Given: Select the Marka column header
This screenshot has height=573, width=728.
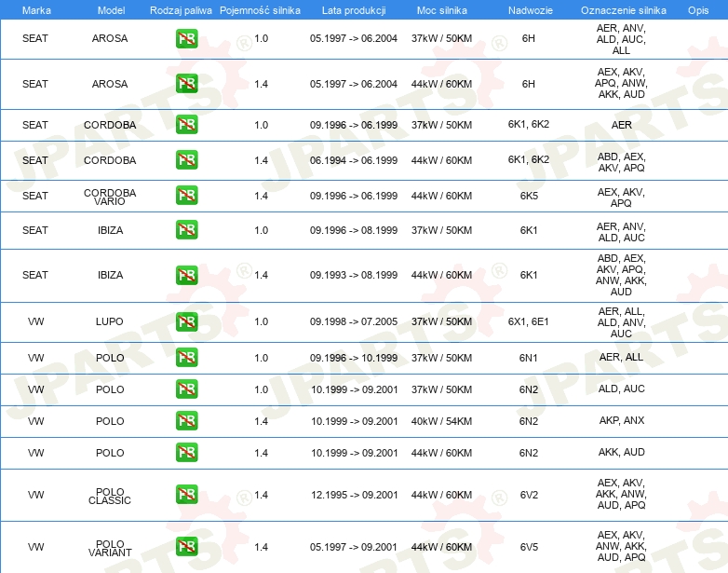Looking at the screenshot, I should (x=36, y=10).
